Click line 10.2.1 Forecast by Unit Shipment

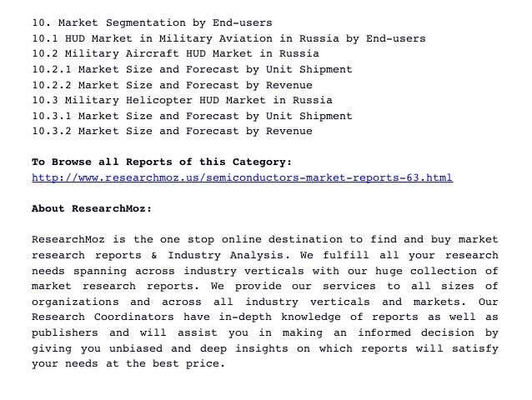tap(192, 69)
